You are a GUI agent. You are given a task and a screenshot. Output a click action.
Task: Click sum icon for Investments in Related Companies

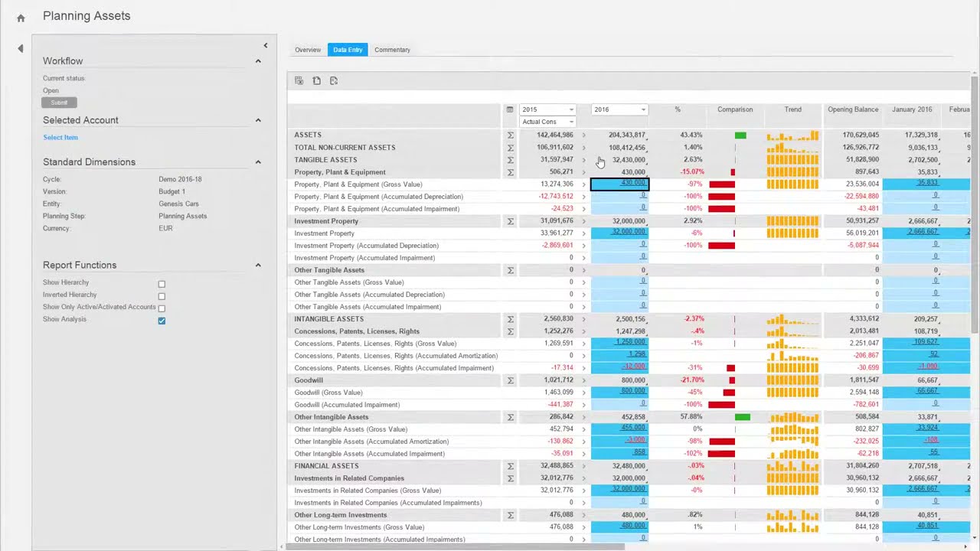point(511,478)
